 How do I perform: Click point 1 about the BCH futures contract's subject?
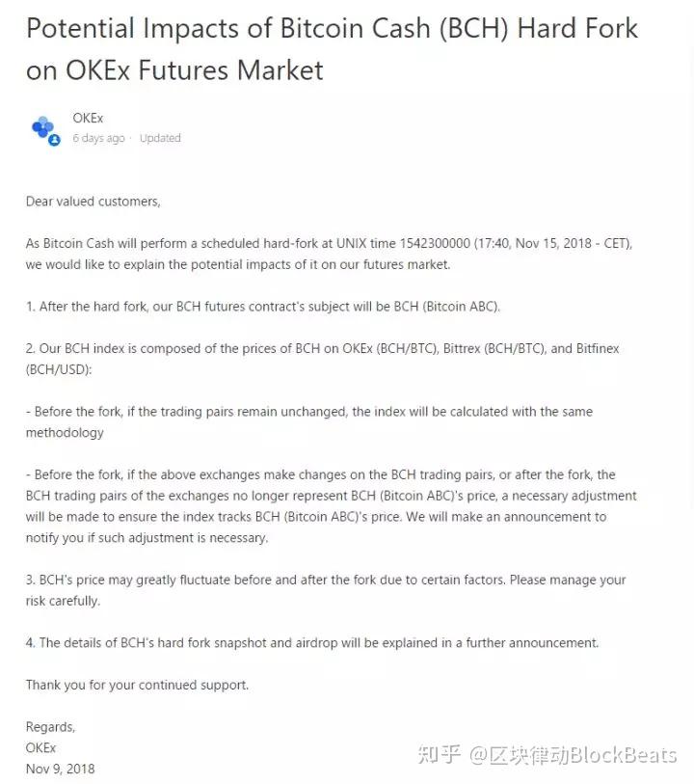263,307
